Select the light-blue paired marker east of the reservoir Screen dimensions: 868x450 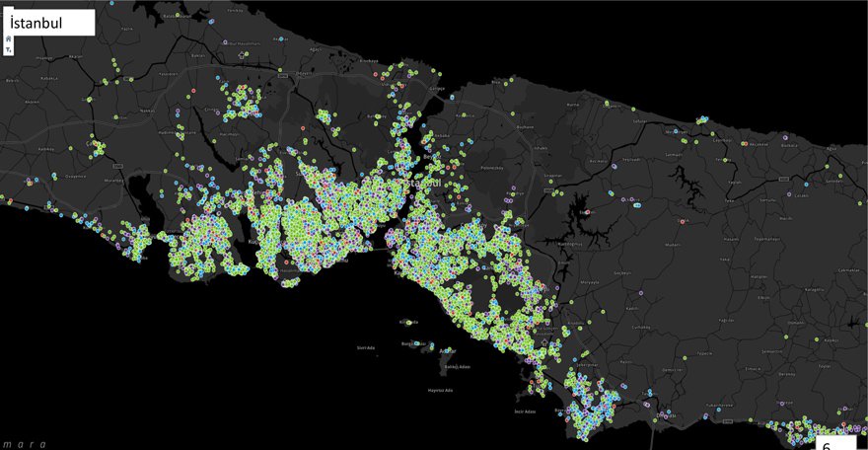(x=638, y=205)
